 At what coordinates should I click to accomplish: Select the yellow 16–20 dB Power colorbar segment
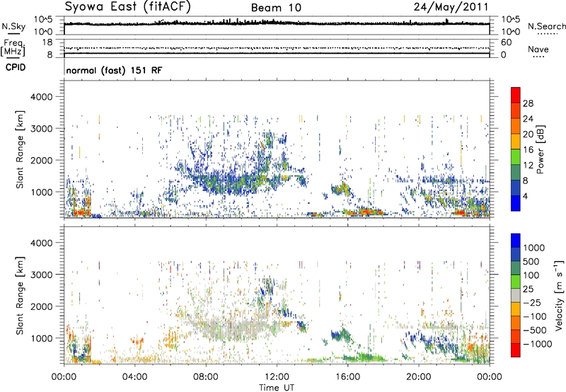[516, 142]
